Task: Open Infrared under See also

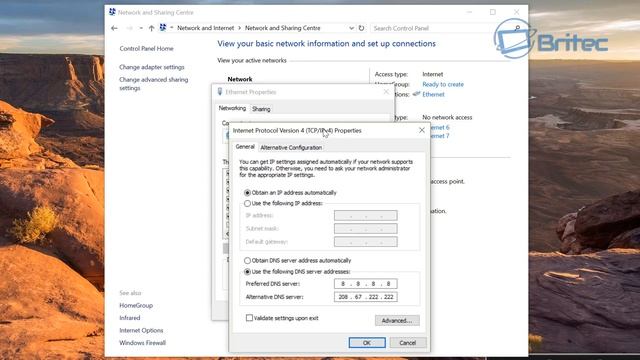Action: (x=130, y=318)
